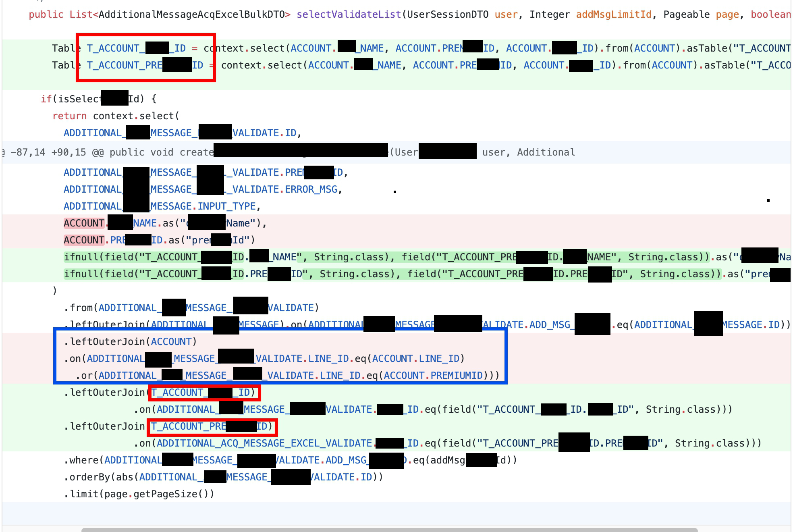This screenshot has height=532, width=793.
Task: Click ERROR_MSG field in select list
Action: (x=311, y=189)
